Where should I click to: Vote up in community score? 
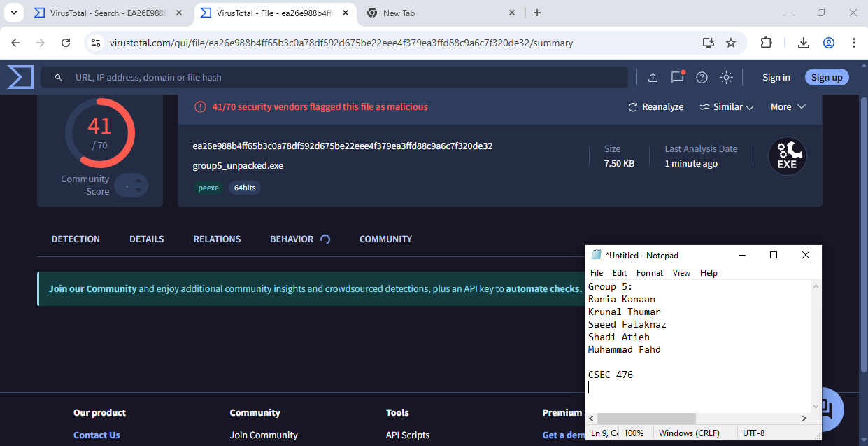[x=138, y=181]
